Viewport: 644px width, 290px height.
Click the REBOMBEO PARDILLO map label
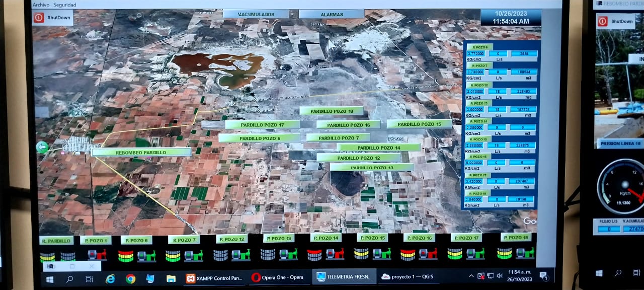[141, 152]
